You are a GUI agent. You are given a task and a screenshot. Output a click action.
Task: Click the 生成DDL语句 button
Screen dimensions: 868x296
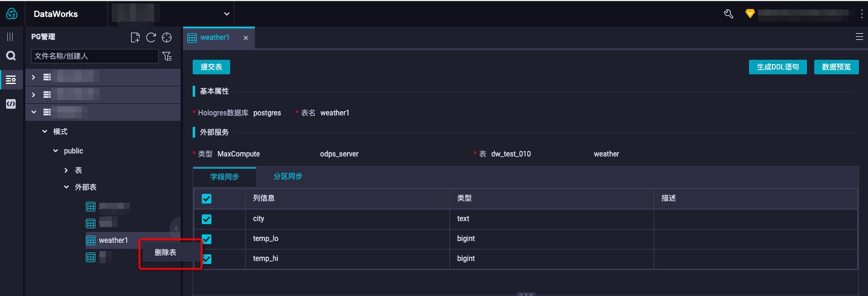coord(778,67)
